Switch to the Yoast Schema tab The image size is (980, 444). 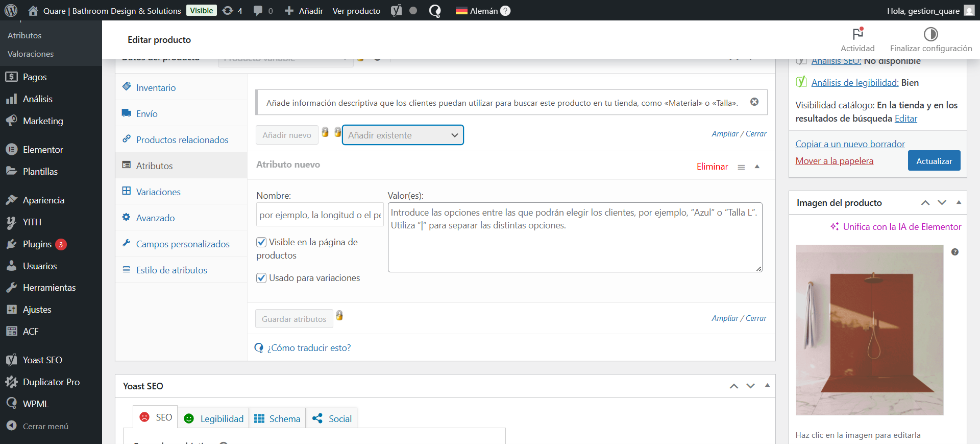click(277, 418)
